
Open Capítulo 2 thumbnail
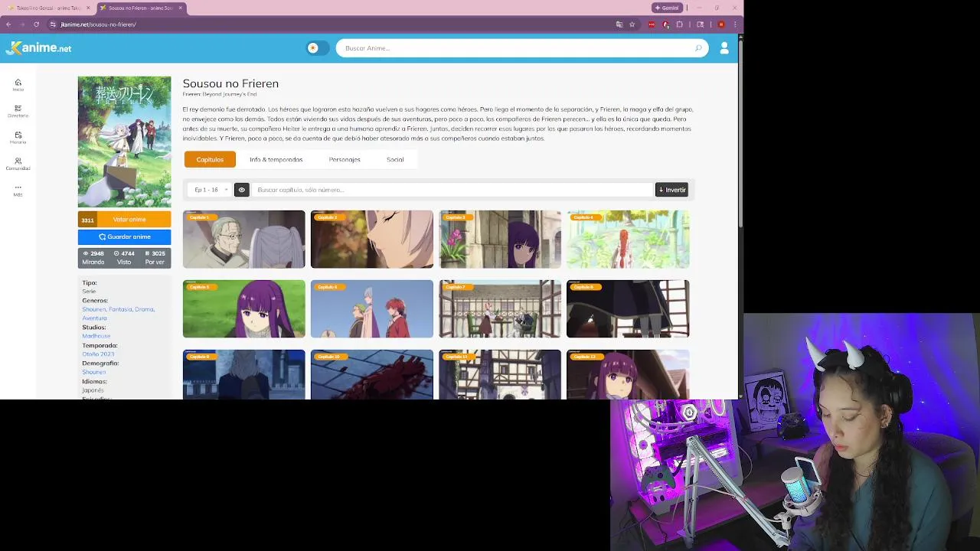(x=372, y=240)
